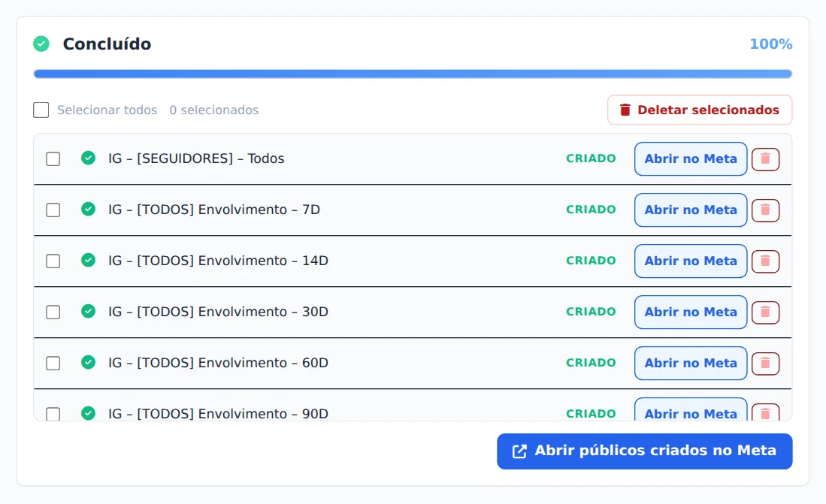Delete the IG – [SEGUIDORES] – Todos audience via trash icon
Viewport: 826px width, 504px height.
765,159
